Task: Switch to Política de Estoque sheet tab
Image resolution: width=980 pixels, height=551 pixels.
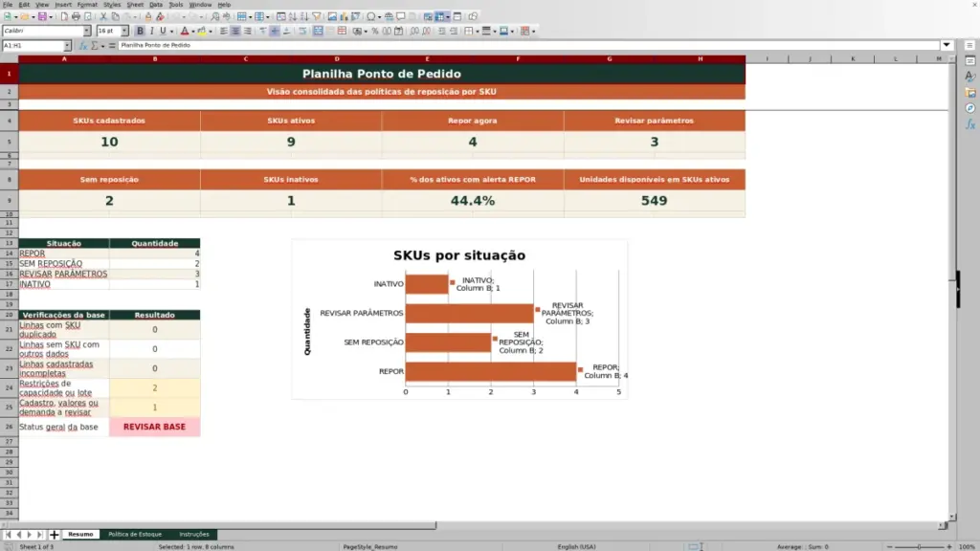Action: [x=135, y=535]
